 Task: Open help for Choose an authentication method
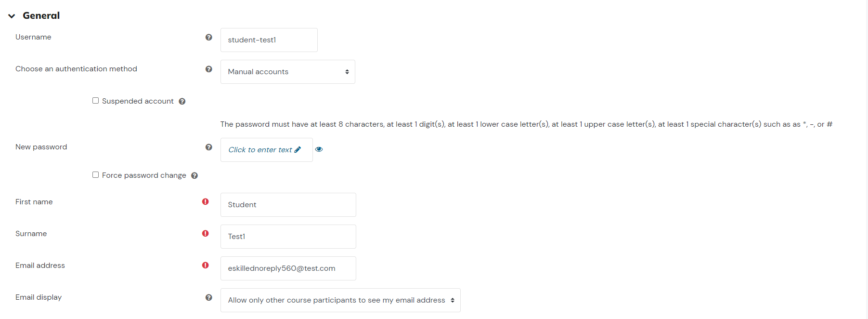tap(208, 69)
